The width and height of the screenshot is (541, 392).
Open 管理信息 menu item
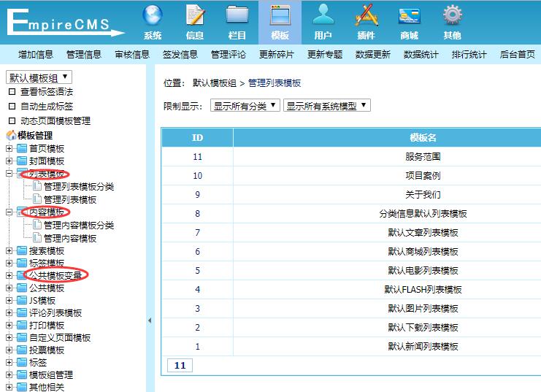(84, 55)
